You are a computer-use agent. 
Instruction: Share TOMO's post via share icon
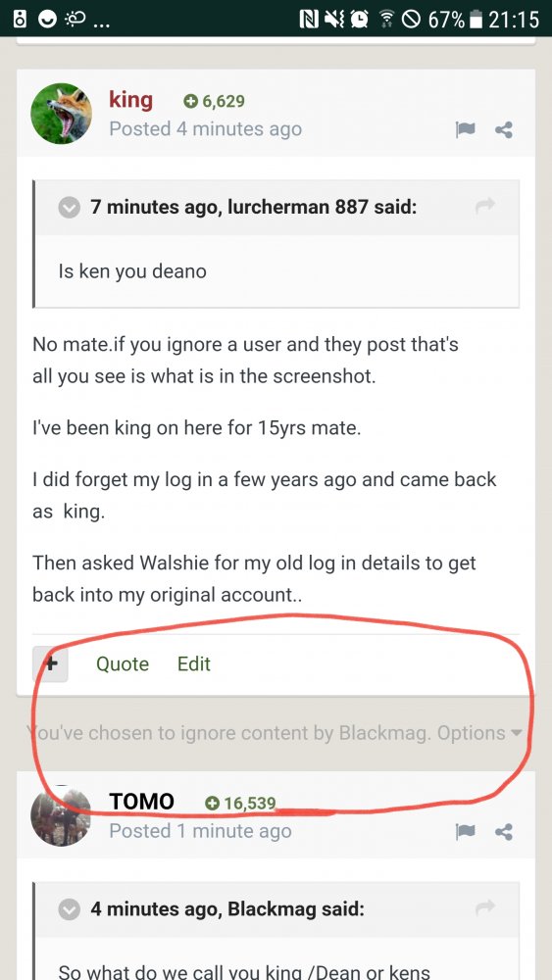pos(504,832)
